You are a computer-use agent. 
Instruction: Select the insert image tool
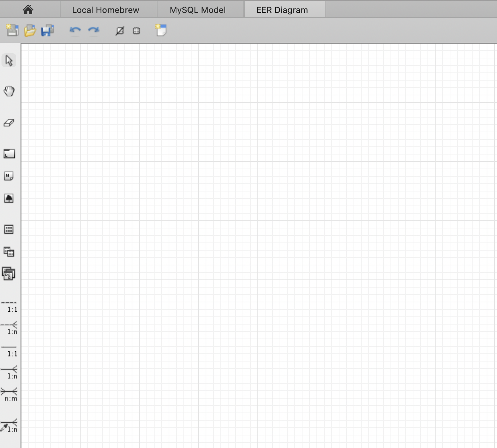pyautogui.click(x=9, y=198)
